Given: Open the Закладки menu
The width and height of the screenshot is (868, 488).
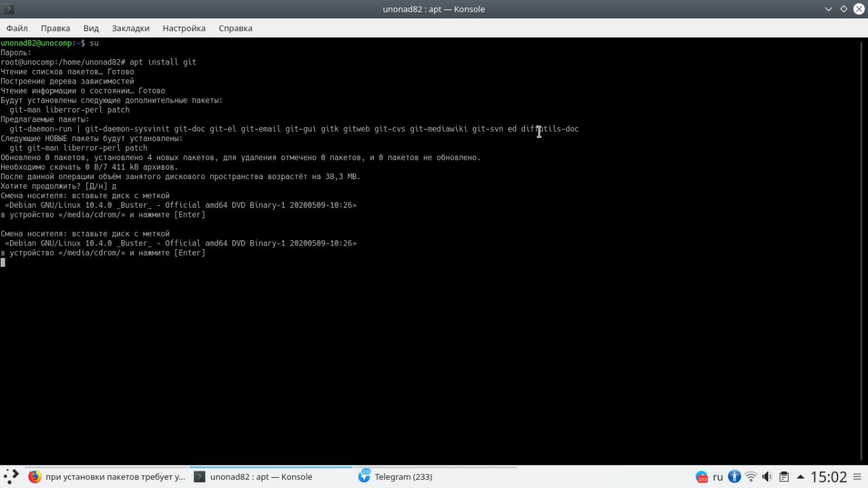Looking at the screenshot, I should click(x=130, y=28).
